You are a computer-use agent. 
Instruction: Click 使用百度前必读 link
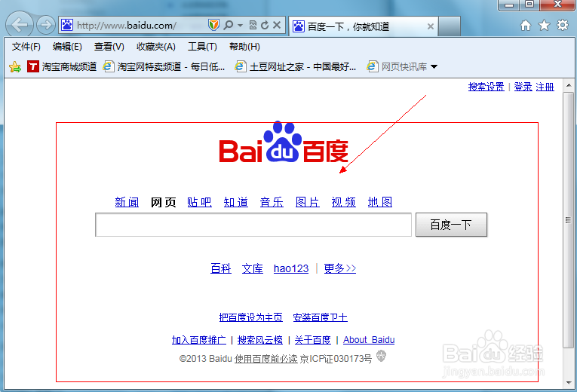[x=265, y=359]
